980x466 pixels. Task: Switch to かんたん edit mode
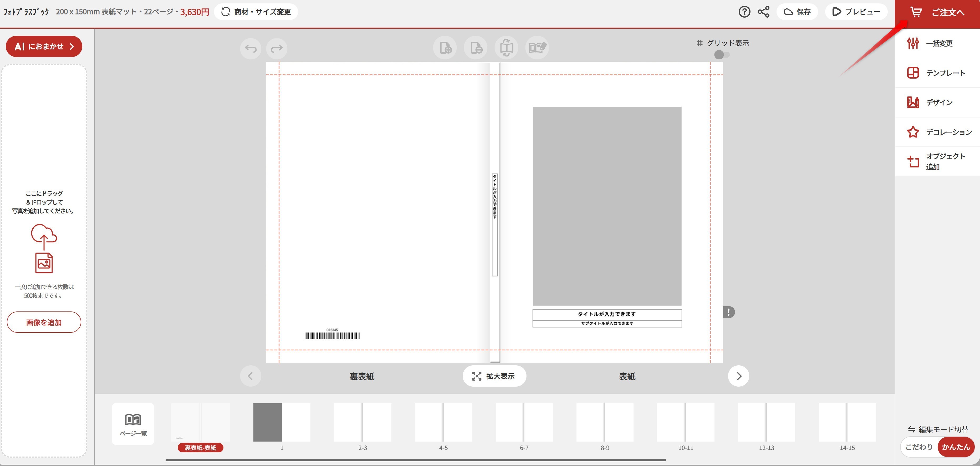click(956, 447)
